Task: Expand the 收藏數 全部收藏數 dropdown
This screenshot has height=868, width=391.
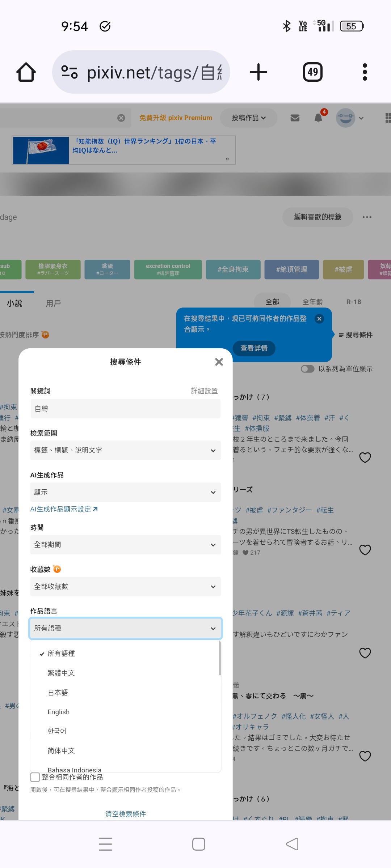Action: [x=126, y=587]
